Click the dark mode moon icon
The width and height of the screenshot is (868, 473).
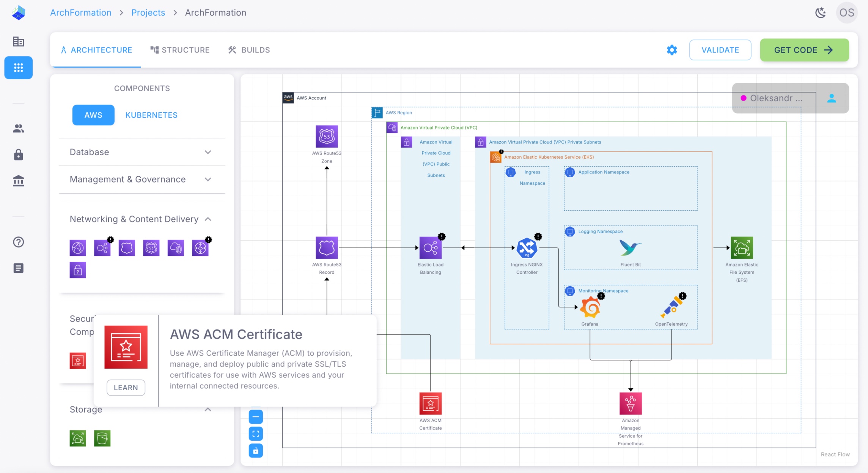[820, 13]
